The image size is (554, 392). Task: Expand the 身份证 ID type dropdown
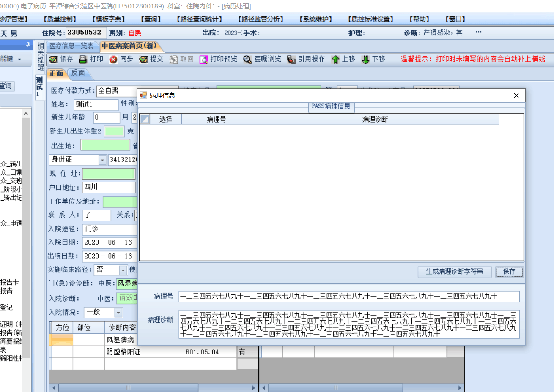click(x=102, y=160)
